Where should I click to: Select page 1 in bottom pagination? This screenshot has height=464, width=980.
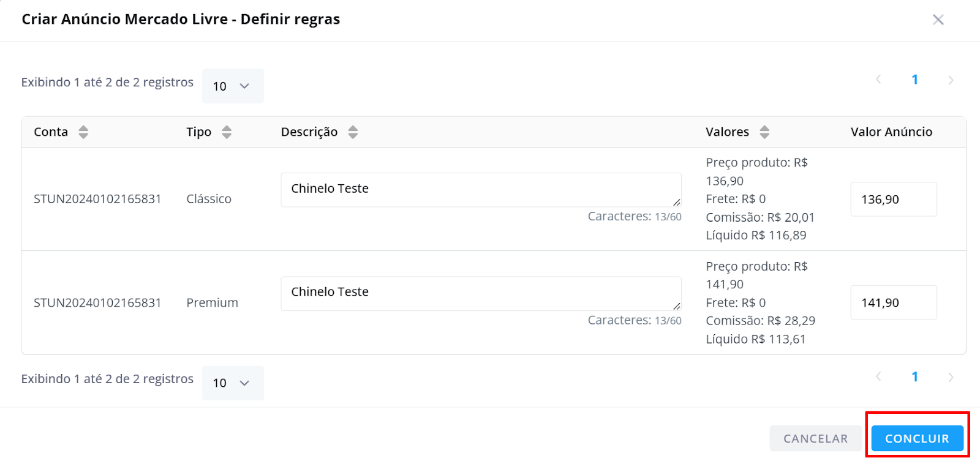pyautogui.click(x=914, y=377)
